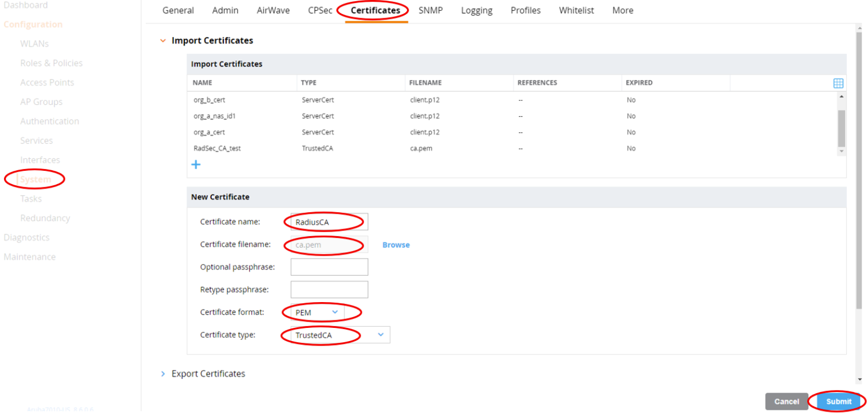
Task: Open the More tab menu
Action: (623, 10)
